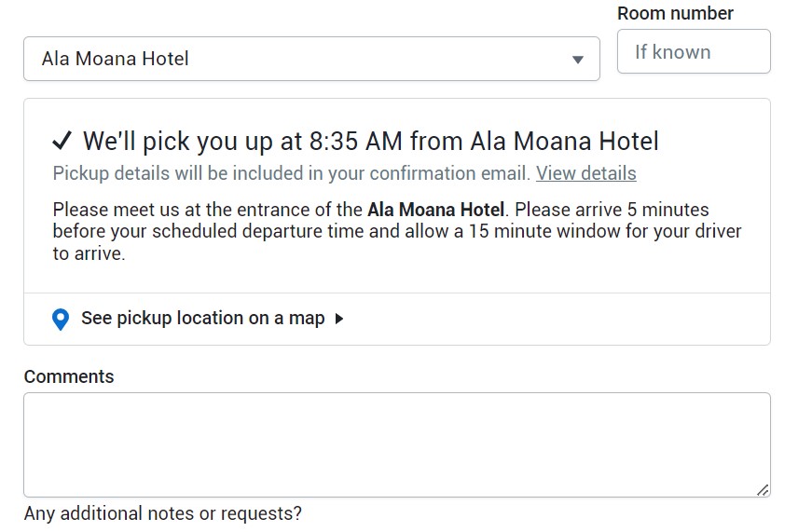Open the View details link
Screen dimensions: 798x532
point(585,173)
